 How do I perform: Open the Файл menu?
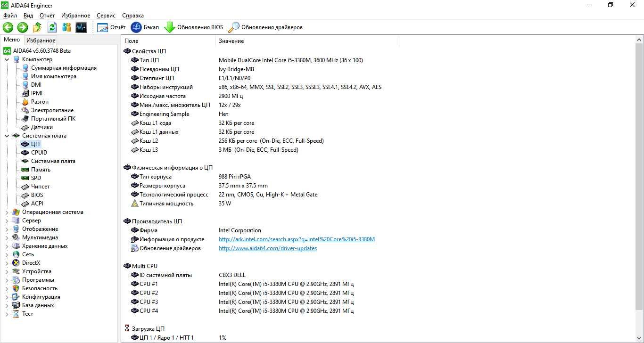pos(10,16)
